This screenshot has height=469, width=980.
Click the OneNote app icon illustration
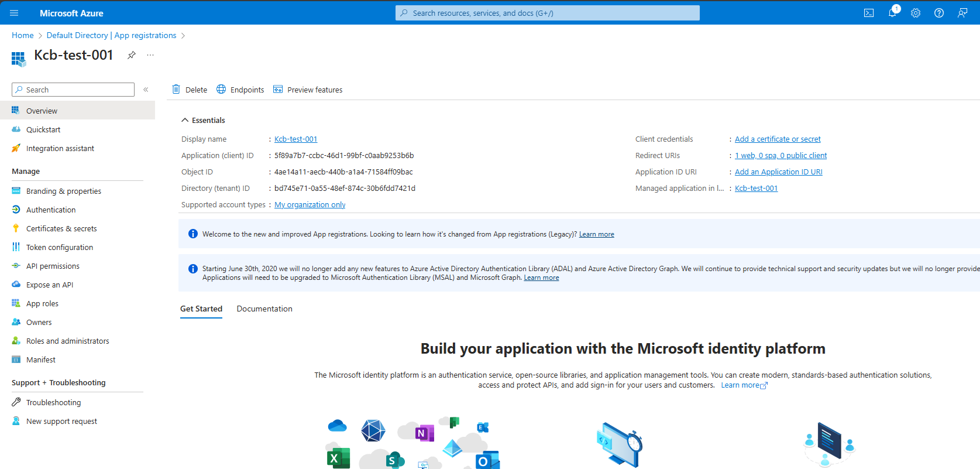click(425, 433)
